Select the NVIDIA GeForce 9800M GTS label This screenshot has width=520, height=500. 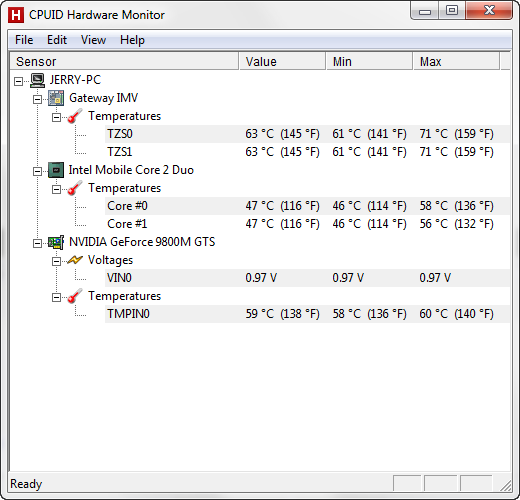pyautogui.click(x=142, y=242)
